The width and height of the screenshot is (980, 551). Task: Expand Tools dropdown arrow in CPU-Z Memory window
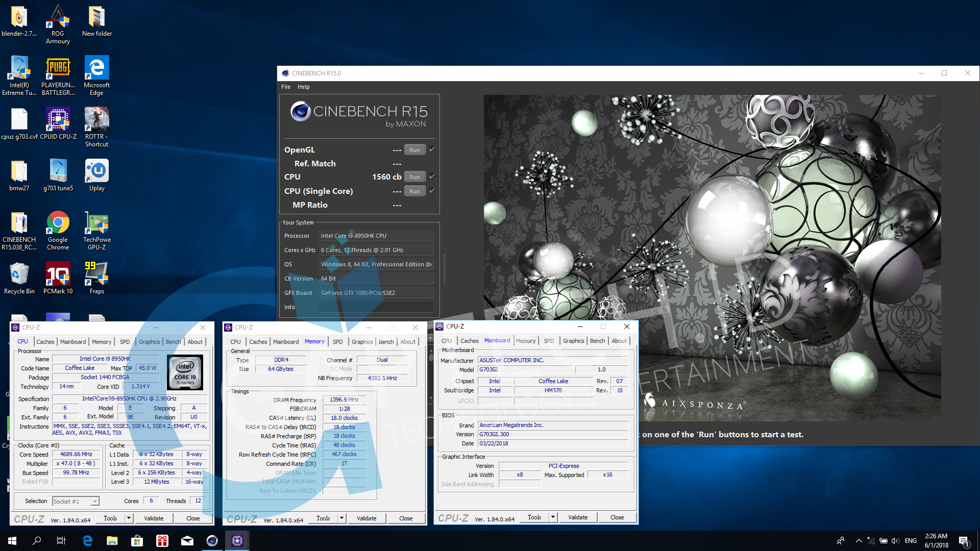[341, 518]
